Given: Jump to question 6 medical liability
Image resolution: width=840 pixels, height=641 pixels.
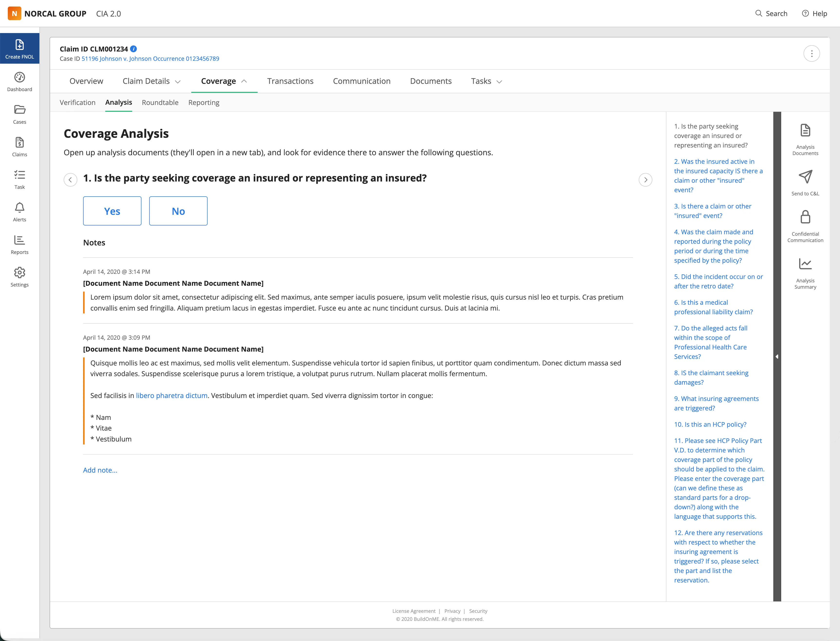Looking at the screenshot, I should click(x=713, y=307).
